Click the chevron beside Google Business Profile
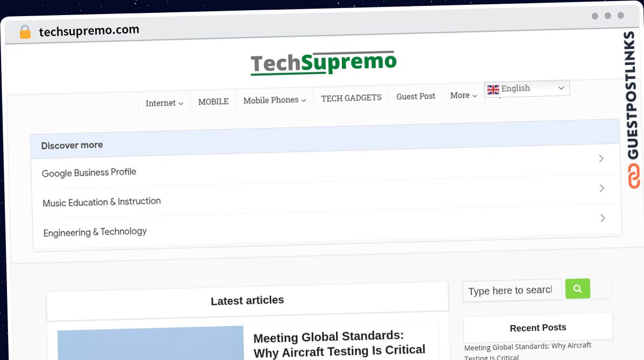The height and width of the screenshot is (360, 644). point(601,159)
